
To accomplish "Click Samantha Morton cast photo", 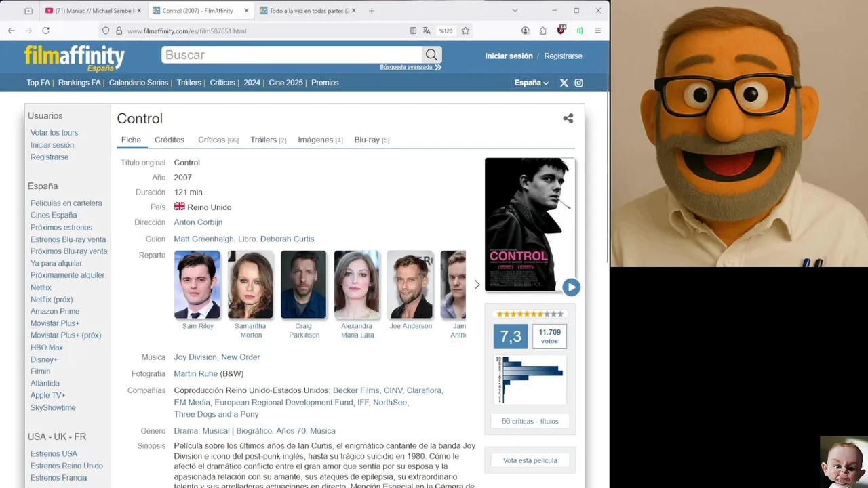I will click(250, 285).
